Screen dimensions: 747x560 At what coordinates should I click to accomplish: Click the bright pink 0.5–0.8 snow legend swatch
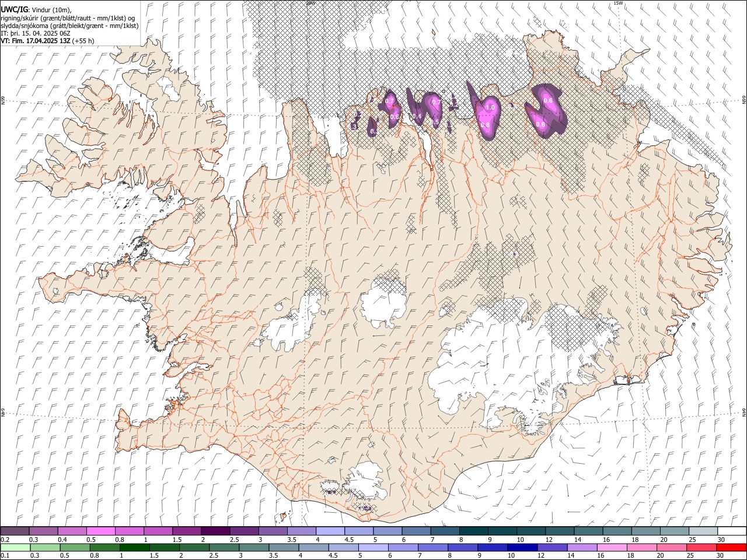point(100,531)
